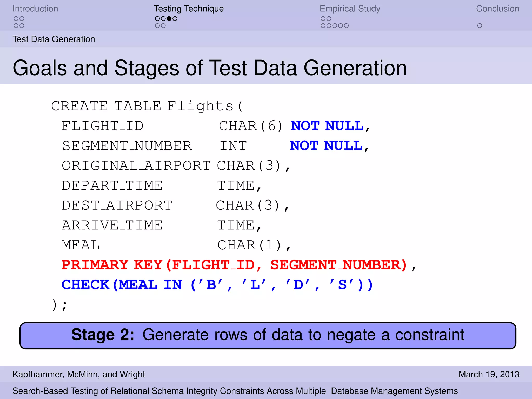Click the date 'March 19, 2013'
The height and width of the screenshot is (399, 532).
point(489,374)
